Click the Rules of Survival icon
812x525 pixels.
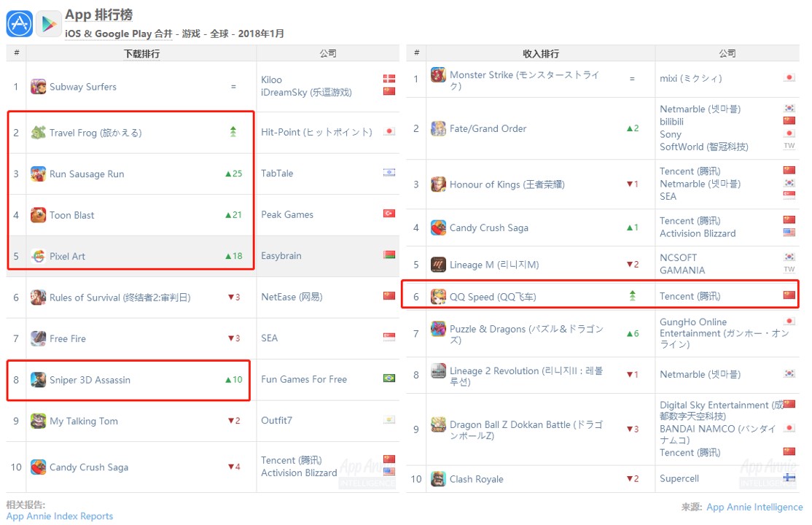click(x=39, y=297)
